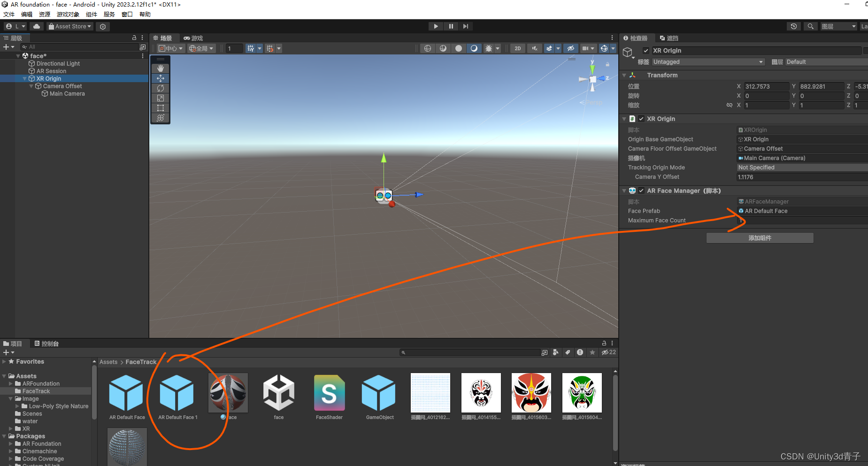868x466 pixels.
Task: Click the 添加组件 button
Action: pyautogui.click(x=760, y=238)
